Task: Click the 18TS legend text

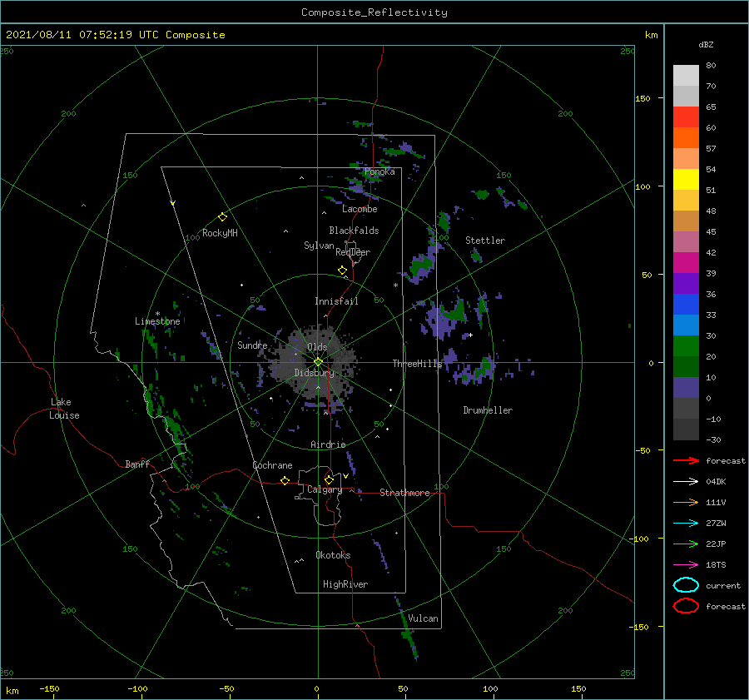Action: pos(716,565)
